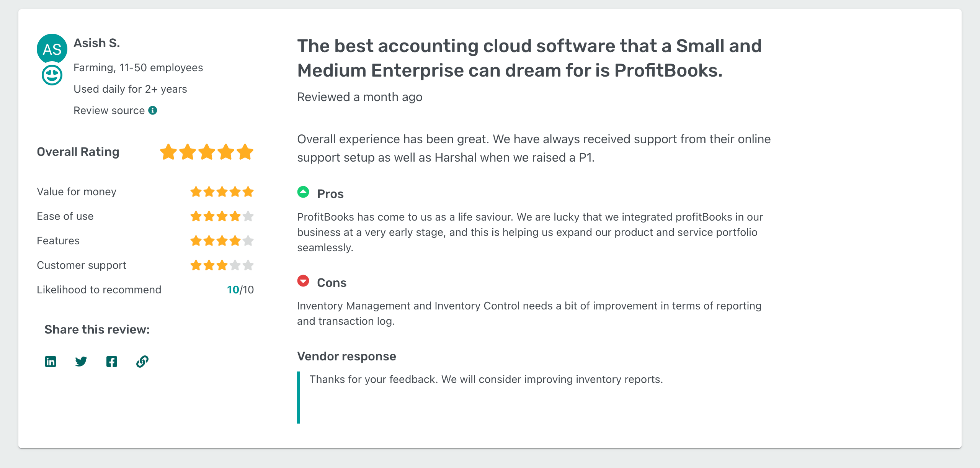Click the fifth star of Overall Rating
Image resolution: width=980 pixels, height=468 pixels.
(x=245, y=152)
